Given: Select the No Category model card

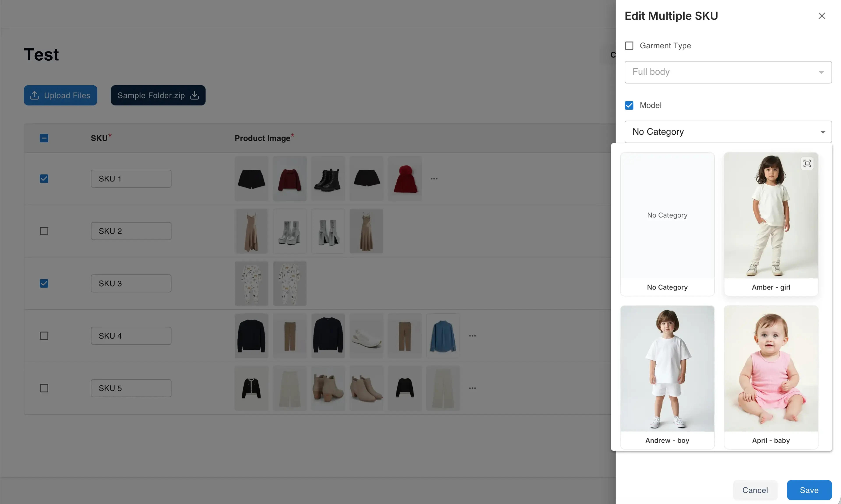Looking at the screenshot, I should point(667,224).
